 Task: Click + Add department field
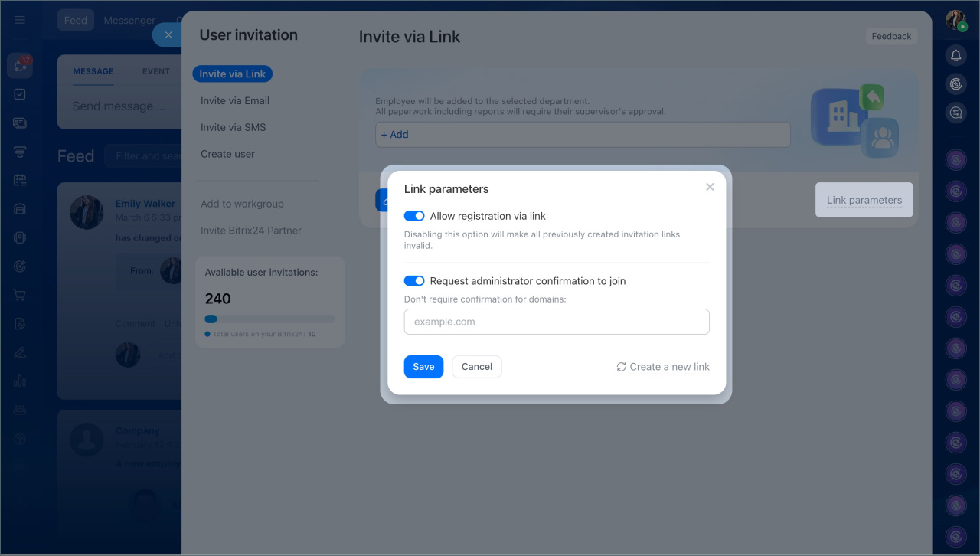(x=582, y=134)
